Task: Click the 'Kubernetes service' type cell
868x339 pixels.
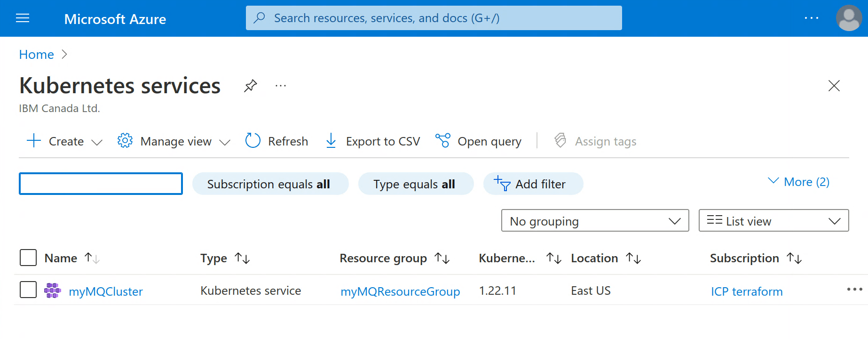Action: point(251,291)
